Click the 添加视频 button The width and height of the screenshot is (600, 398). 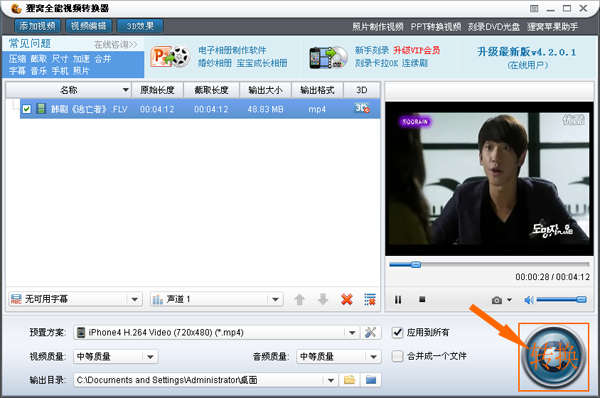pos(38,26)
